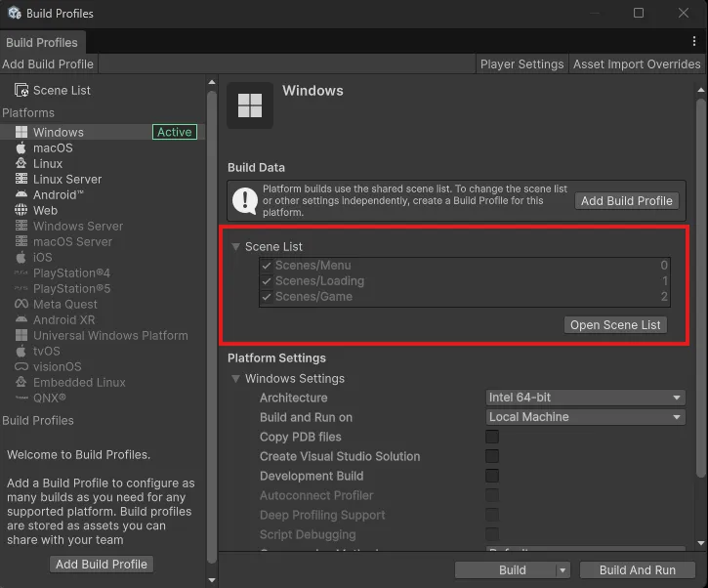Open the Build and Run on dropdown
Image resolution: width=708 pixels, height=588 pixels.
[586, 417]
